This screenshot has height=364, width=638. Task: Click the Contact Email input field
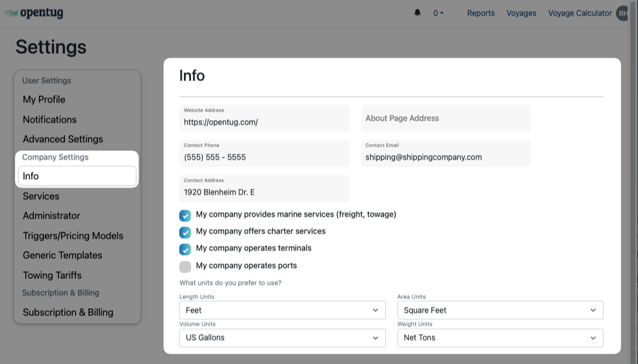pyautogui.click(x=446, y=157)
